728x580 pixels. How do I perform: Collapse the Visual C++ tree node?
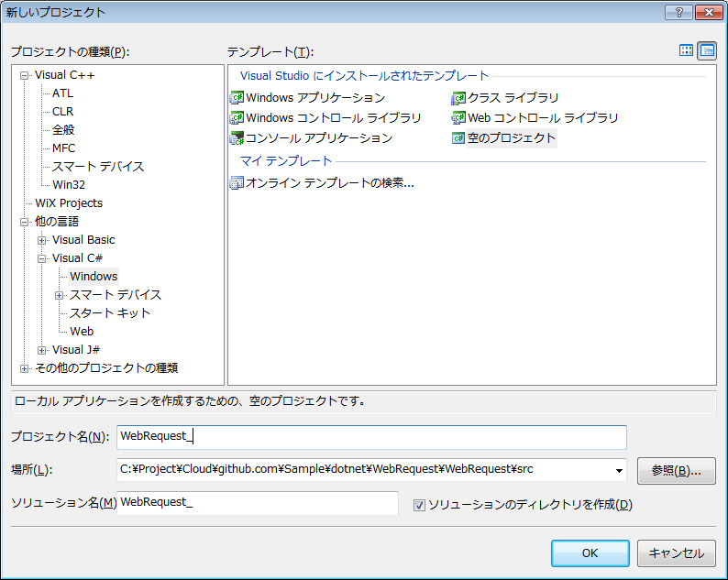tap(24, 75)
